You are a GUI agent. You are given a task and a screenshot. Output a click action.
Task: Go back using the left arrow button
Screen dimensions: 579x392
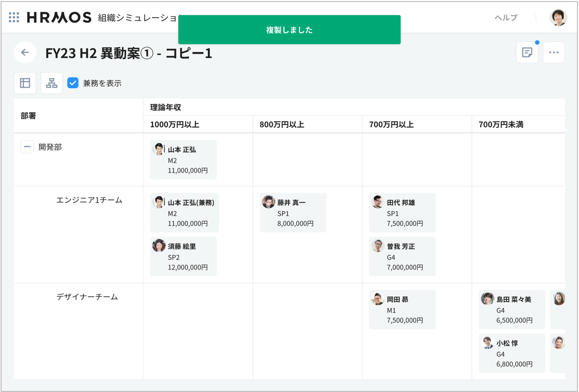(25, 53)
